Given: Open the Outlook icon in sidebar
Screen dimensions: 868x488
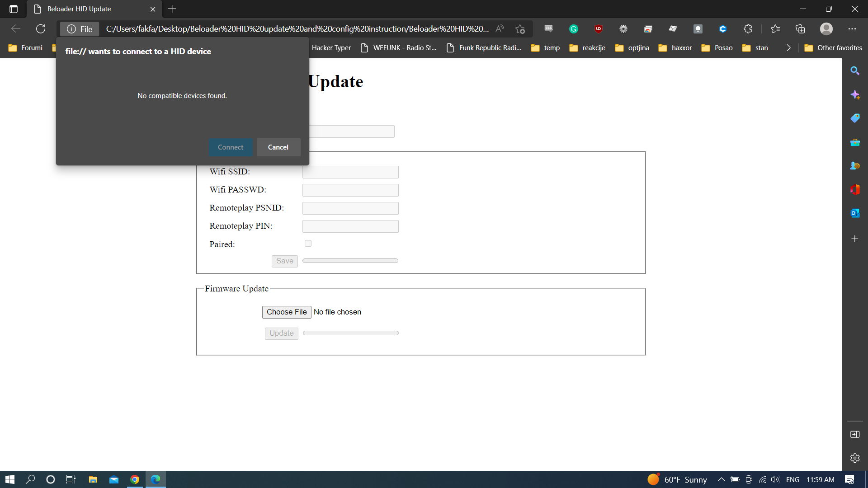Looking at the screenshot, I should coord(854,213).
